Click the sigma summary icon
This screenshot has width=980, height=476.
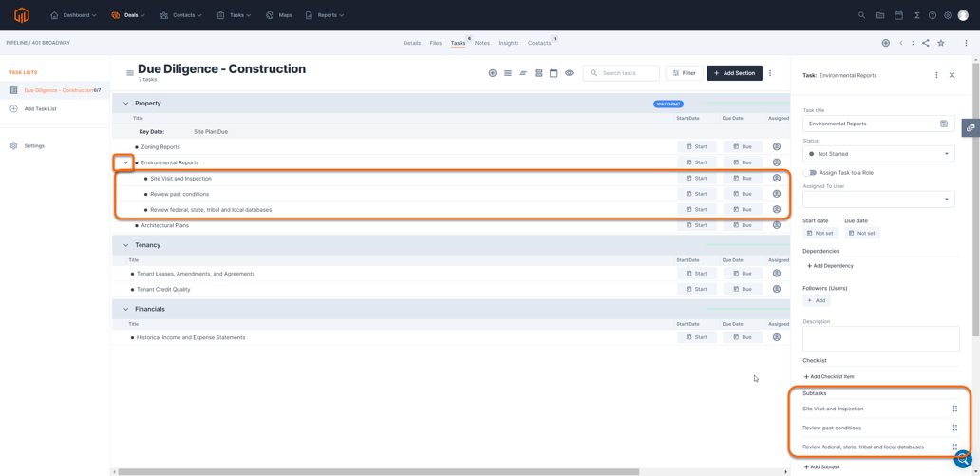click(x=916, y=15)
